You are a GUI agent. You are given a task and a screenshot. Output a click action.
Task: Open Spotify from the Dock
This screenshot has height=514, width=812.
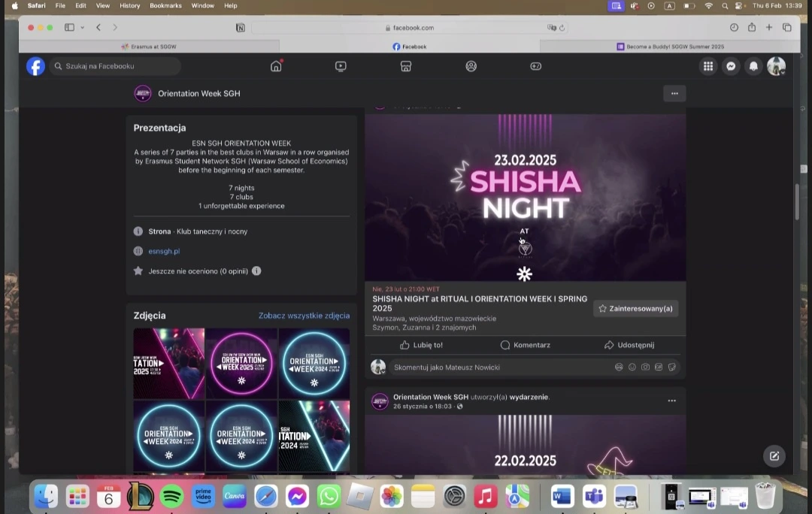click(x=171, y=497)
